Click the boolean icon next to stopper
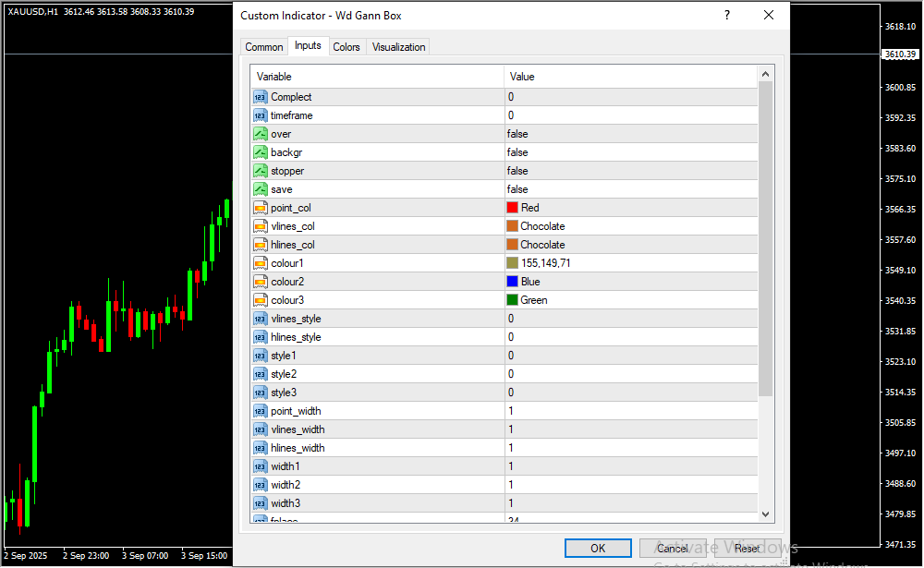Viewport: 924px width, 568px height. pyautogui.click(x=261, y=171)
